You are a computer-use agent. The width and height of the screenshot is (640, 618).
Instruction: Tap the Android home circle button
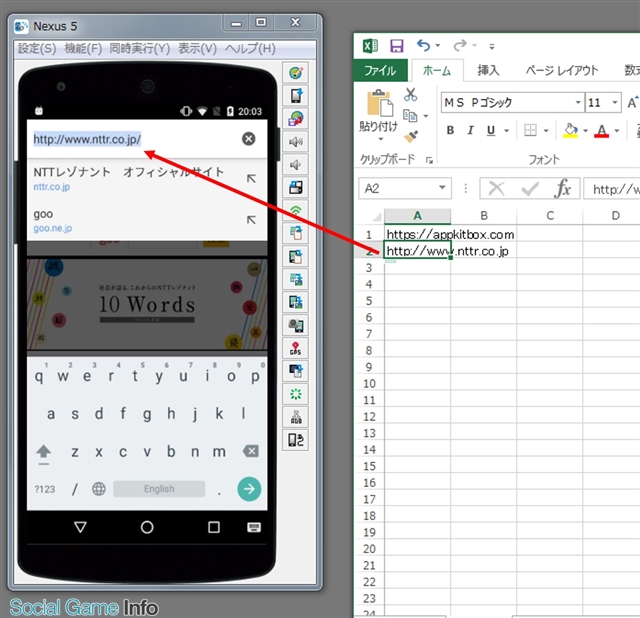coord(147,527)
